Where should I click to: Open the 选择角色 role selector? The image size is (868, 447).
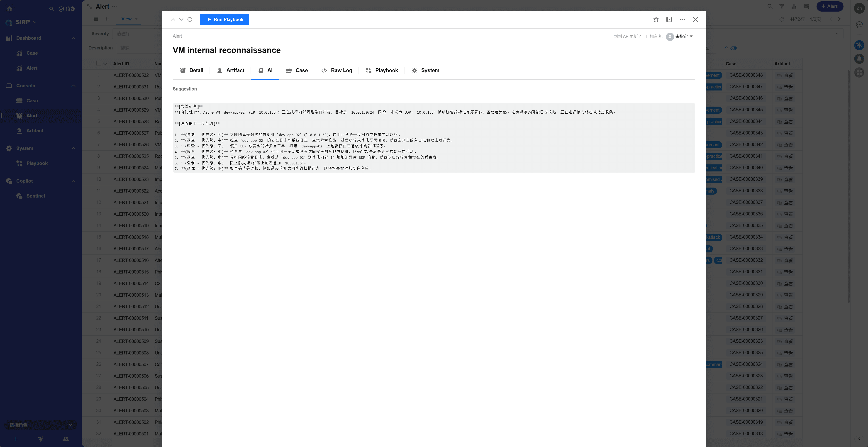pos(40,425)
